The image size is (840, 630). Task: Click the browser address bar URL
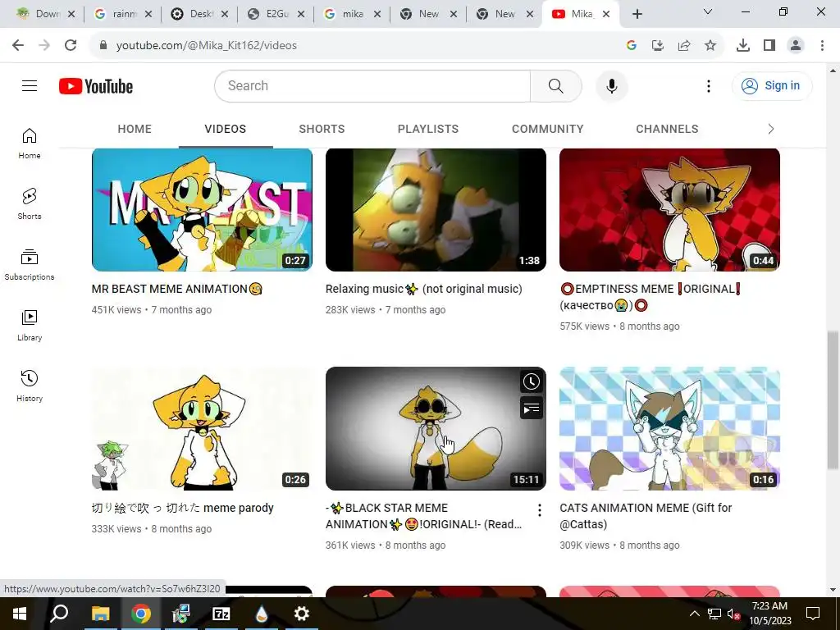point(206,46)
